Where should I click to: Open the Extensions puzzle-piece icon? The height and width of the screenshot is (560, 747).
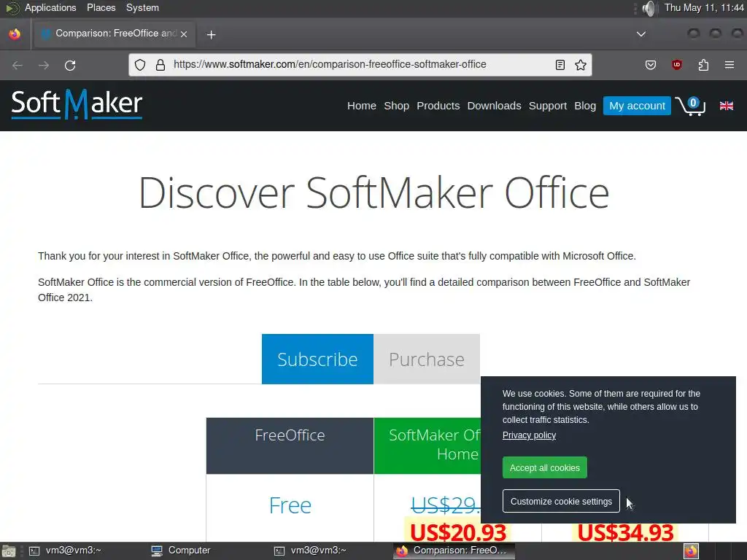pos(703,65)
